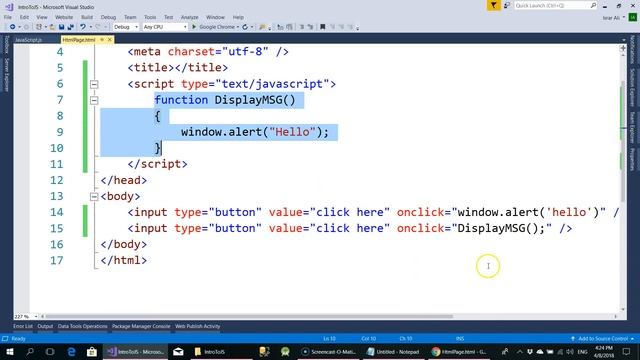Image resolution: width=640 pixels, height=360 pixels.
Task: Open Windows taskbar search
Action: click(x=30, y=351)
